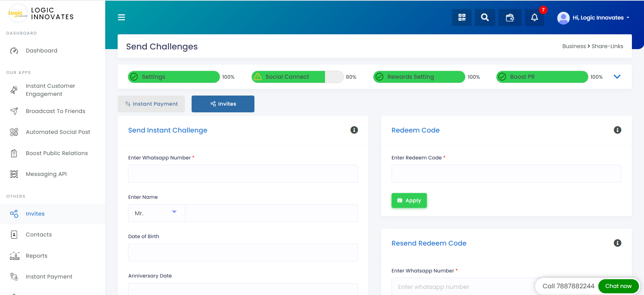Click Boost Public Relations icon
The image size is (644, 295).
tap(14, 153)
